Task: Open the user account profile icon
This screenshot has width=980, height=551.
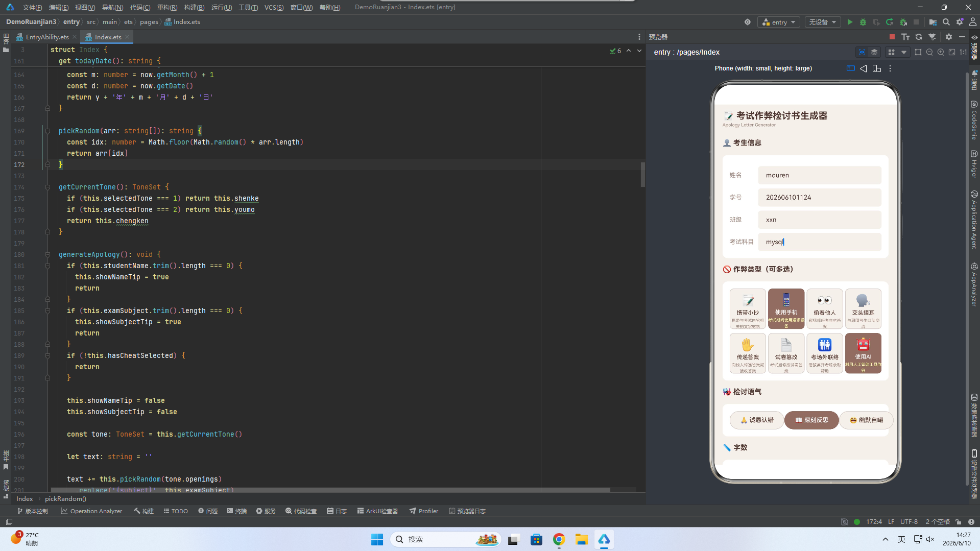Action: [x=973, y=22]
